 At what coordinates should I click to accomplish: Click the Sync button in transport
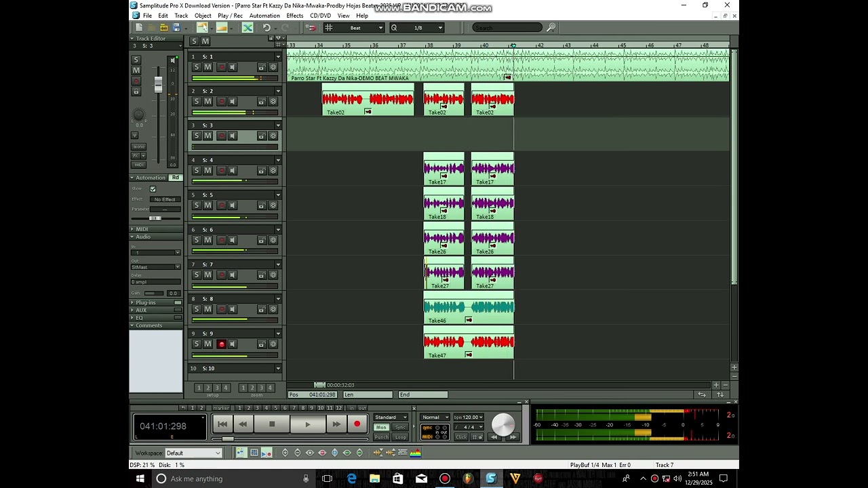click(x=400, y=428)
